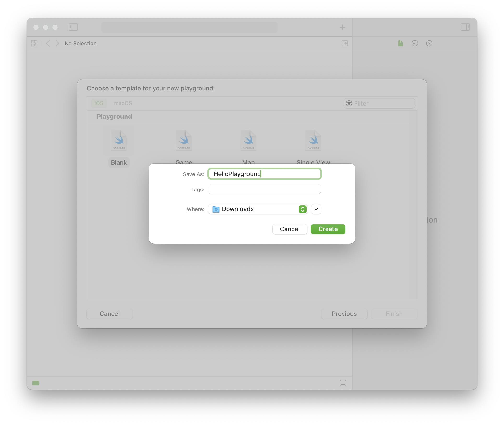Viewport: 504px width, 425px height.
Task: Switch to the macOS tab
Action: pos(123,103)
